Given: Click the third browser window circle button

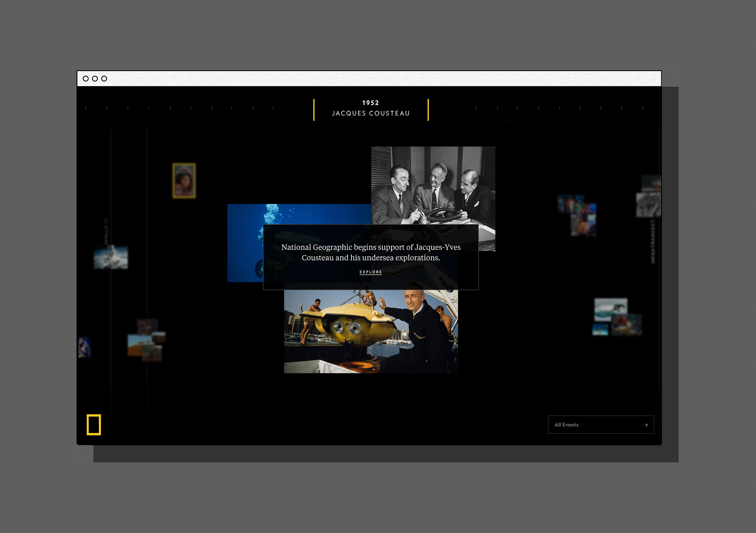Looking at the screenshot, I should (x=104, y=78).
